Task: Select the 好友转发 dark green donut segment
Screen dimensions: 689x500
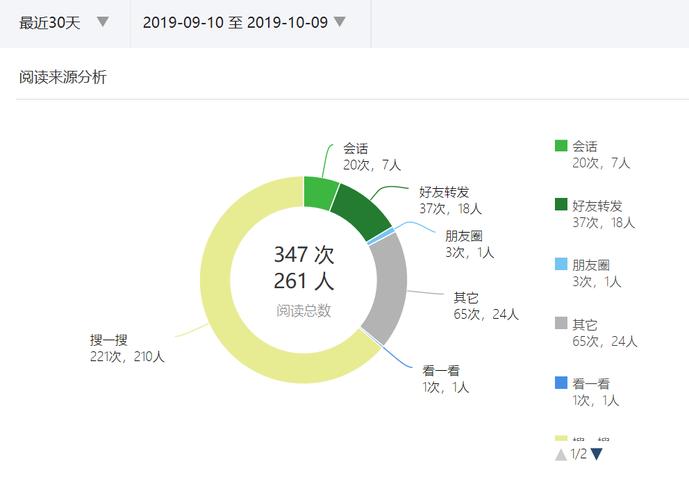Action: 365,210
